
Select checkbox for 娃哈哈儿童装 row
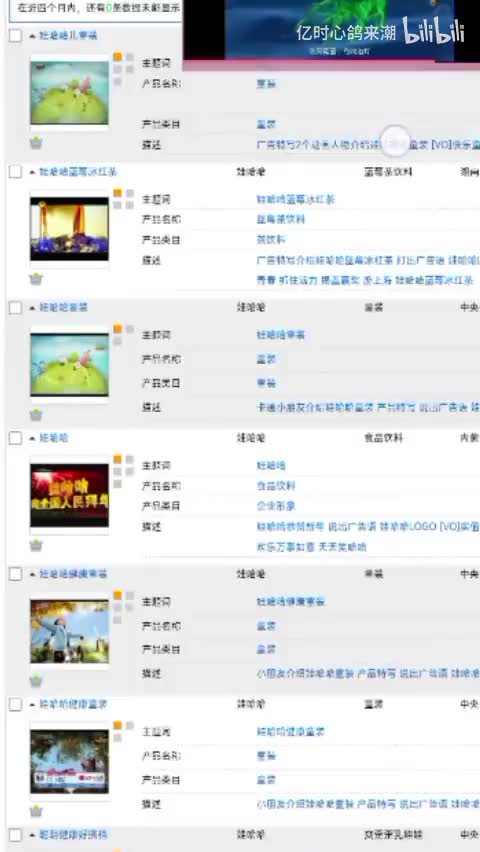15,36
